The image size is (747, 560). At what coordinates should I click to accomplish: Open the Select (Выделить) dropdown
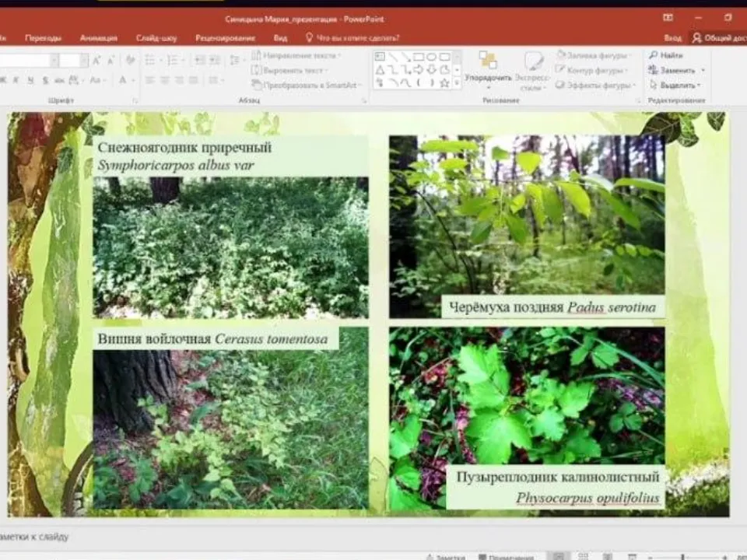pyautogui.click(x=674, y=85)
